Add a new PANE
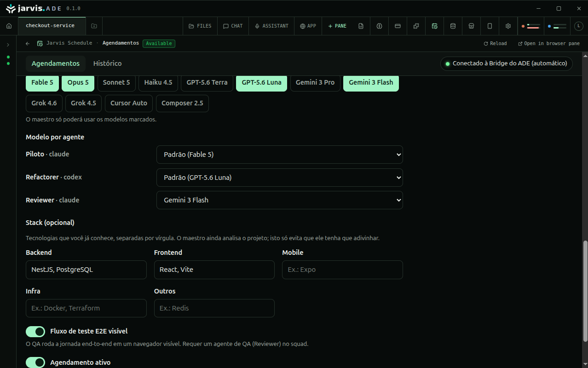The height and width of the screenshot is (368, 588). 337,26
